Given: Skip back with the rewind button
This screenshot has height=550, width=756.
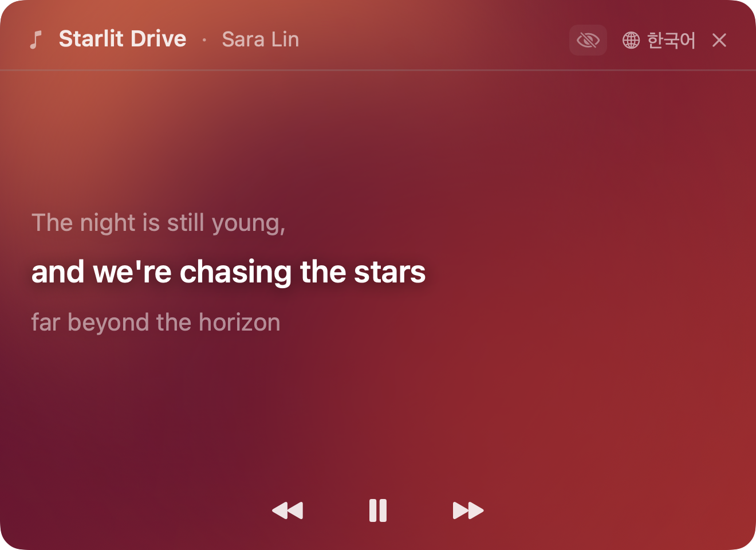Looking at the screenshot, I should tap(288, 510).
